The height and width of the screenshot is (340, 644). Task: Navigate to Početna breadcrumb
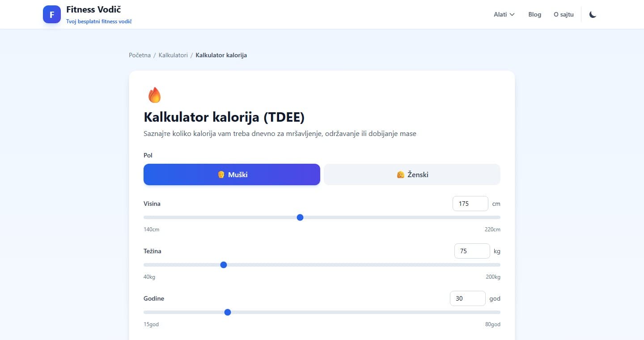(140, 55)
